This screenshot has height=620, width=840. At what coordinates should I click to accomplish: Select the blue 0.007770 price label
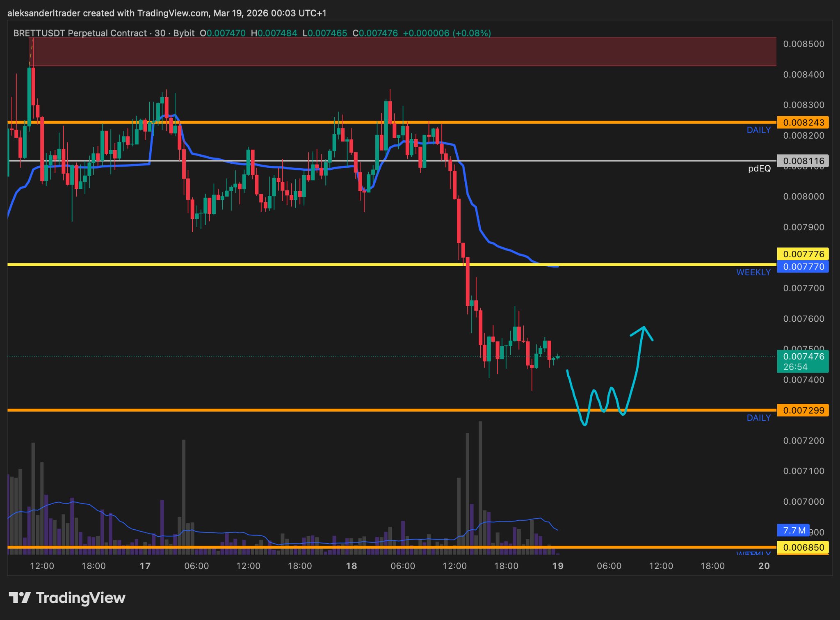point(803,267)
